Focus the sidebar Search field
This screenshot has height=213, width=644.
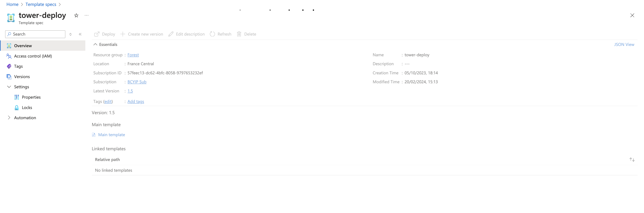click(35, 34)
